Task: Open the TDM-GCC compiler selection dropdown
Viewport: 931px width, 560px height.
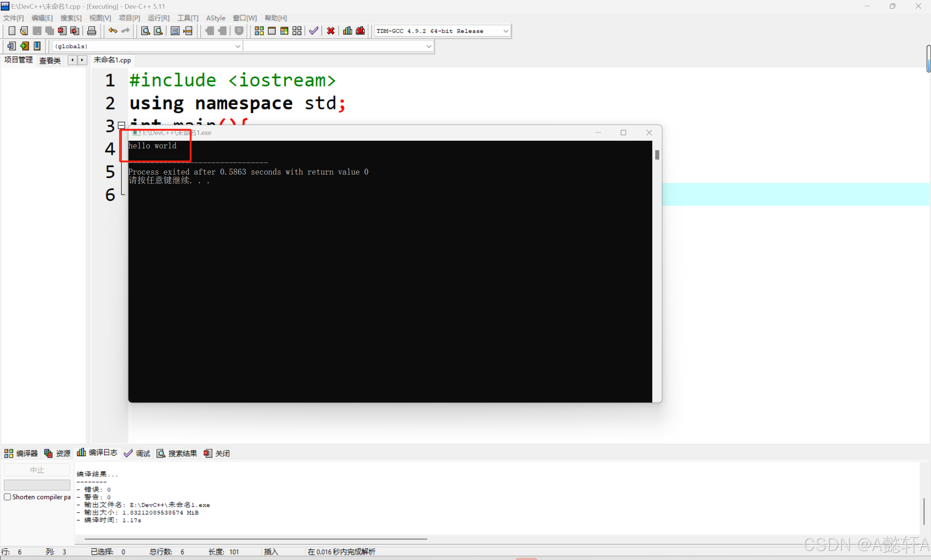Action: [505, 31]
